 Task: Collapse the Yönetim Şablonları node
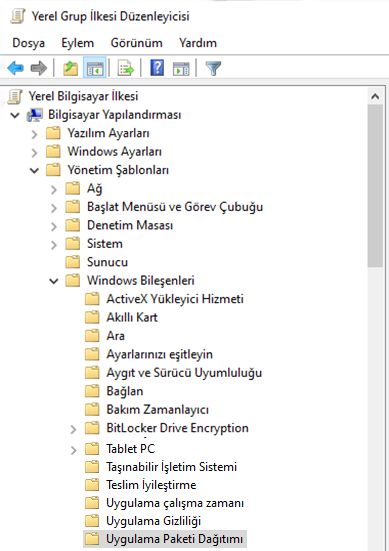34,170
